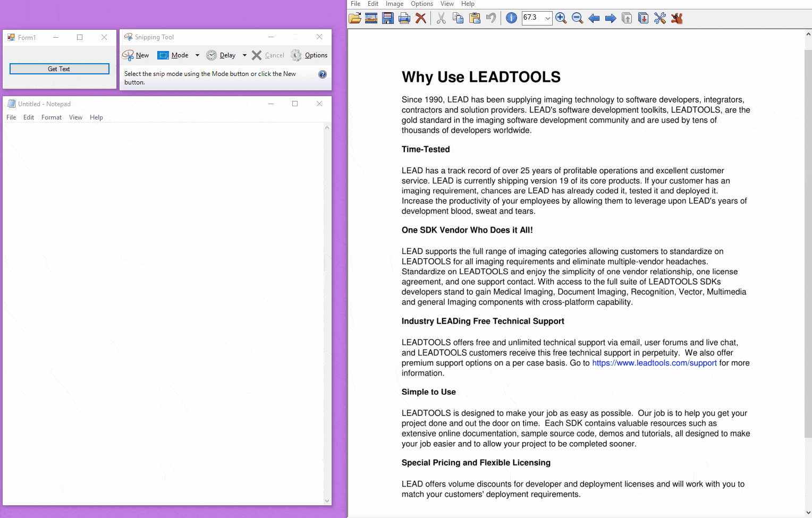Image resolution: width=812 pixels, height=518 pixels.
Task: Click New in Snipping Tool
Action: click(x=136, y=55)
